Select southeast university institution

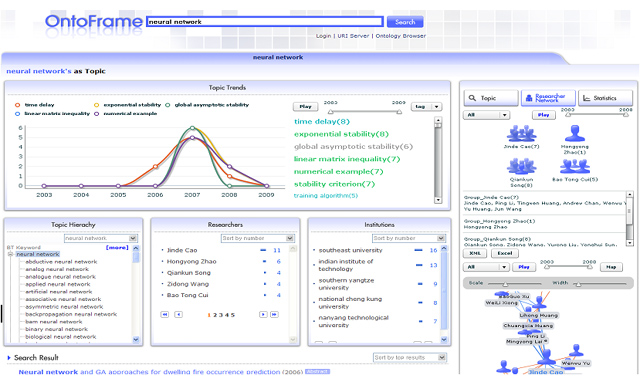click(x=351, y=250)
